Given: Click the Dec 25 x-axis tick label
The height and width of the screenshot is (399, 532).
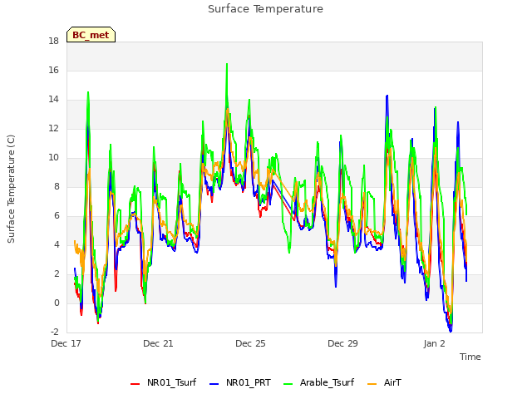Looking at the screenshot, I should tap(250, 343).
